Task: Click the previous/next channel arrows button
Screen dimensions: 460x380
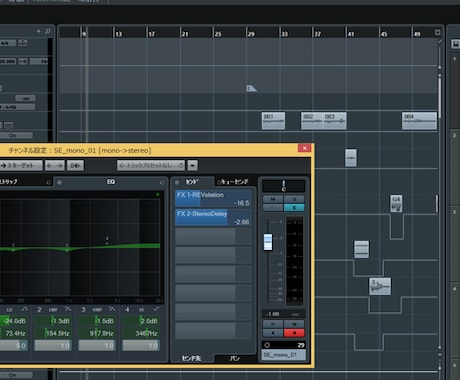Action: [x=55, y=165]
